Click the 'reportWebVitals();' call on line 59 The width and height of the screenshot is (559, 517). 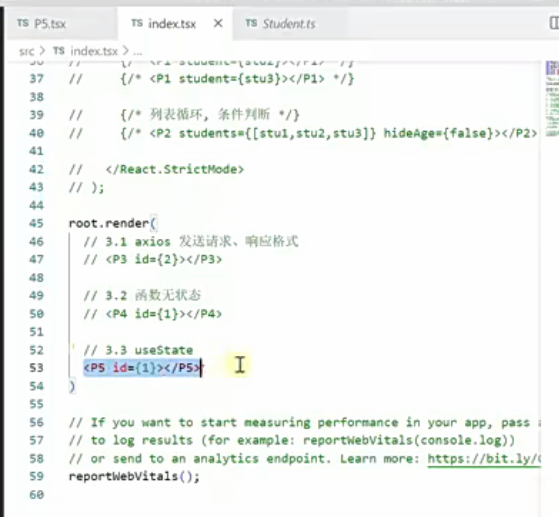point(134,476)
